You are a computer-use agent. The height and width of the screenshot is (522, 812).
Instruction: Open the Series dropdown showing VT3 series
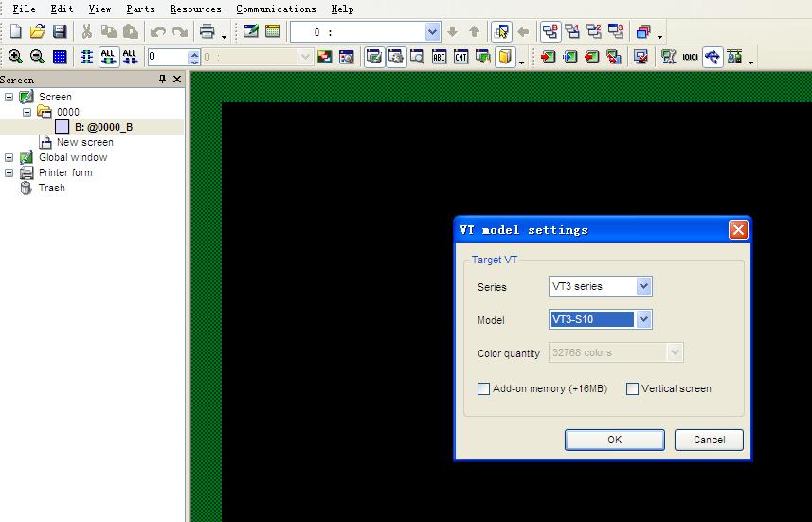click(643, 286)
